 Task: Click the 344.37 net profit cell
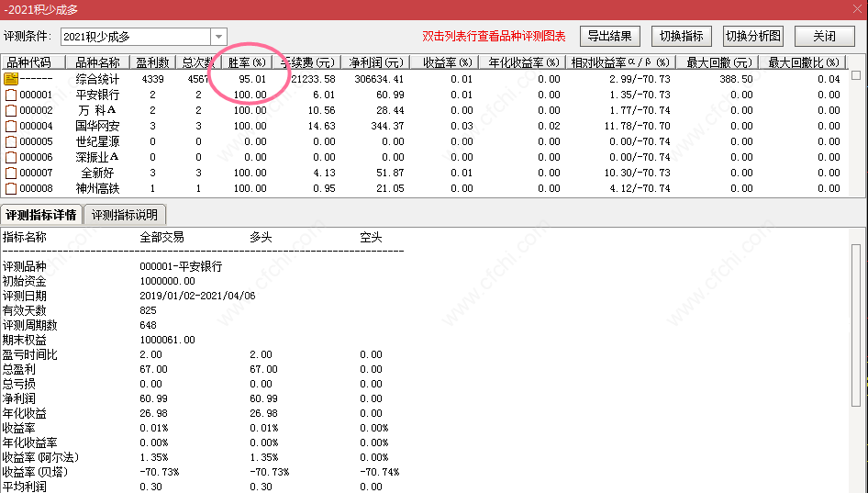(387, 126)
